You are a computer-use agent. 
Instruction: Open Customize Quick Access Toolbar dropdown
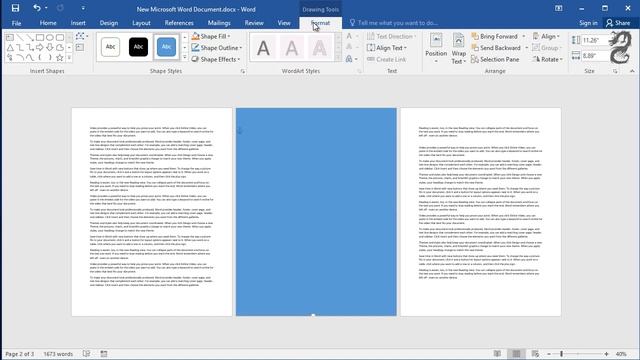coord(83,8)
